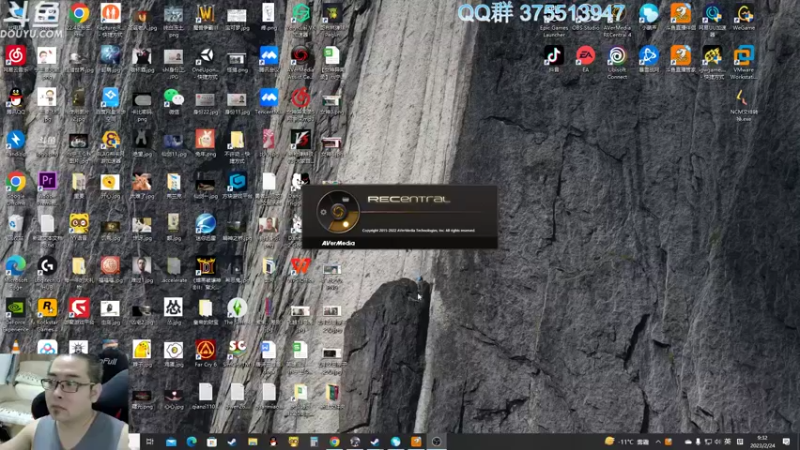This screenshot has width=800, height=450.
Task: Select the blue gourd Xiaohulu icon
Action: [648, 16]
